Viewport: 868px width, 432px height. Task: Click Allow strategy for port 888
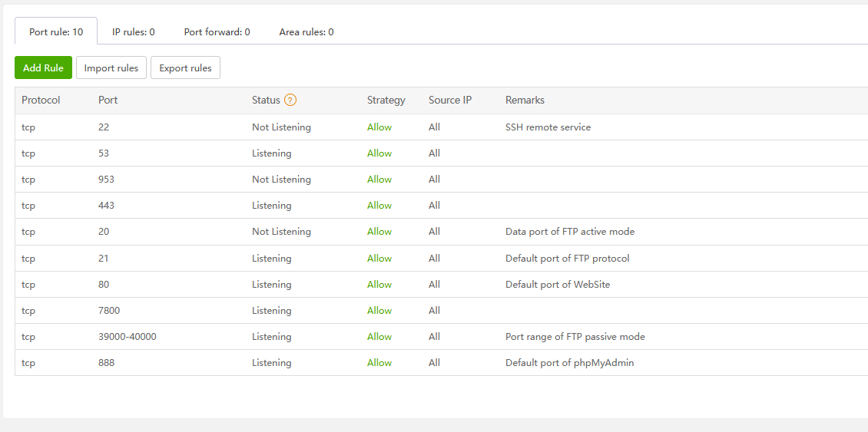click(x=379, y=363)
